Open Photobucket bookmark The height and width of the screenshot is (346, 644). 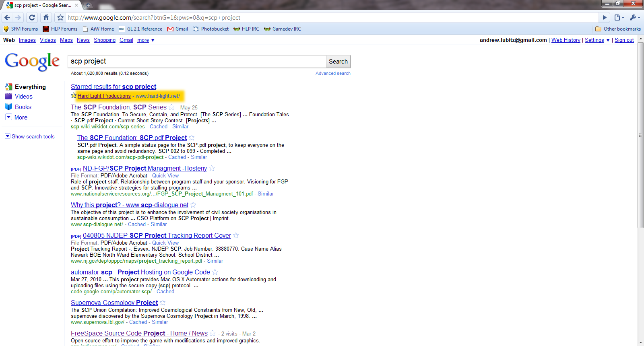point(211,29)
